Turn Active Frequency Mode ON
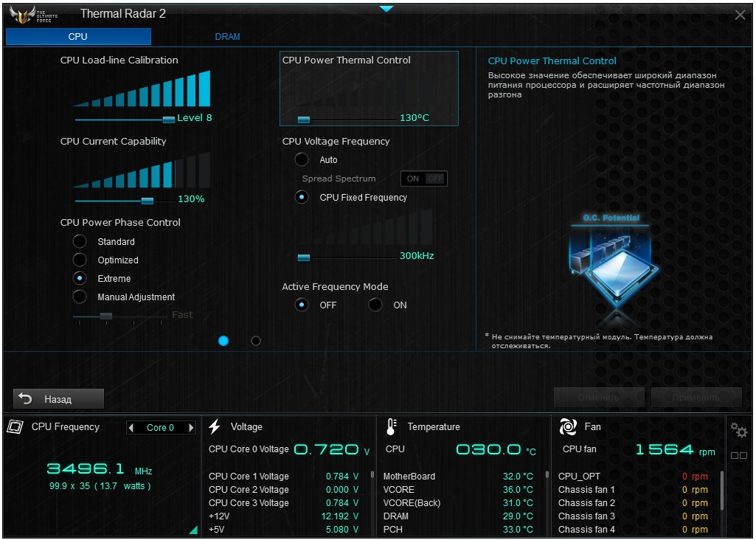The height and width of the screenshot is (540, 756). 375,305
